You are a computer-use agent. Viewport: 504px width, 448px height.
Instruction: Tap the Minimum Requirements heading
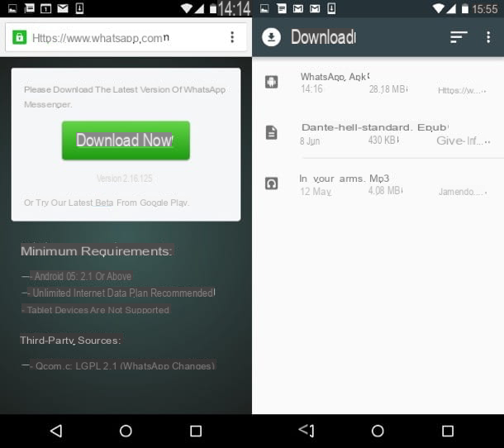[97, 250]
